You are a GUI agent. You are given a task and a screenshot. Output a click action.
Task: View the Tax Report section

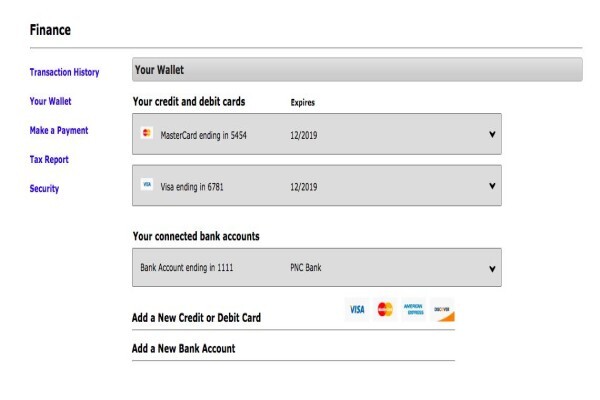[x=49, y=160]
